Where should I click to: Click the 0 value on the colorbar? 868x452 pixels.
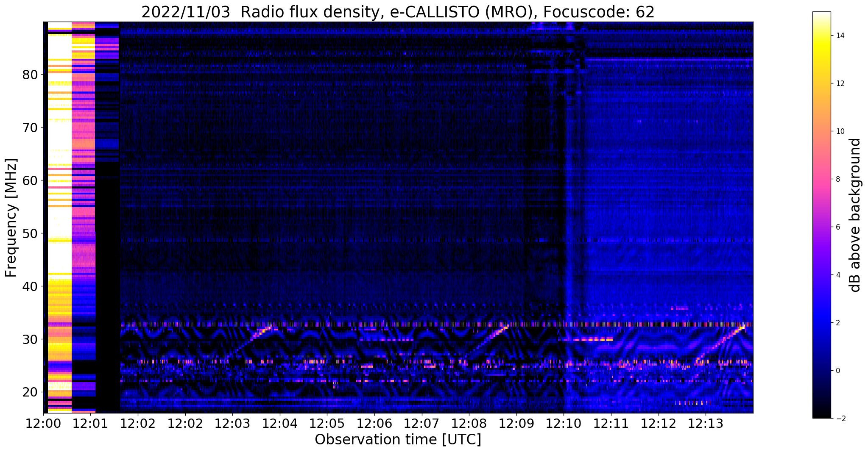coord(837,371)
